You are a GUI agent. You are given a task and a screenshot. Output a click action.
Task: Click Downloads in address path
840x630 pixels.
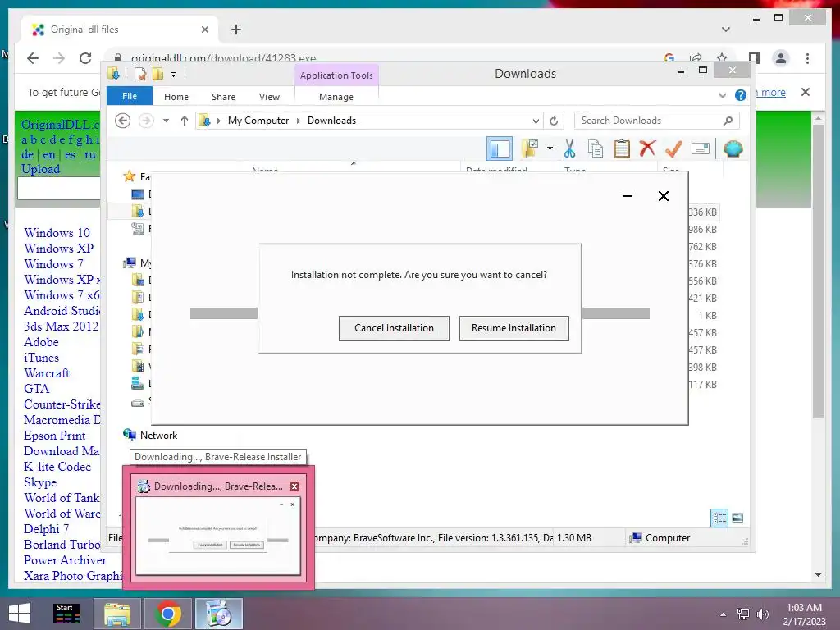pyautogui.click(x=331, y=121)
